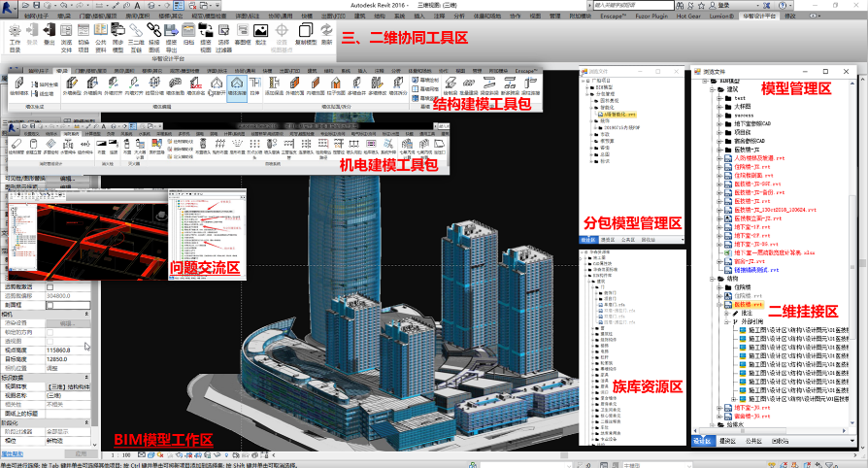Click the 切换项目 icon
Screen dimensions: 868x468
[x=83, y=31]
